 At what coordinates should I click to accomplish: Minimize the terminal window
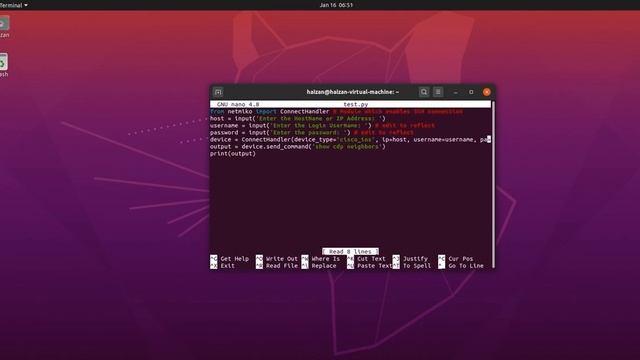click(456, 92)
